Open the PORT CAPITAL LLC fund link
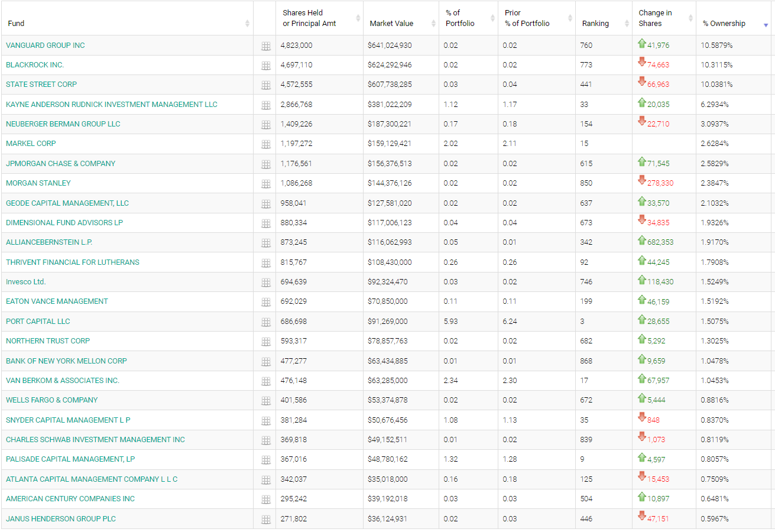 [38, 322]
